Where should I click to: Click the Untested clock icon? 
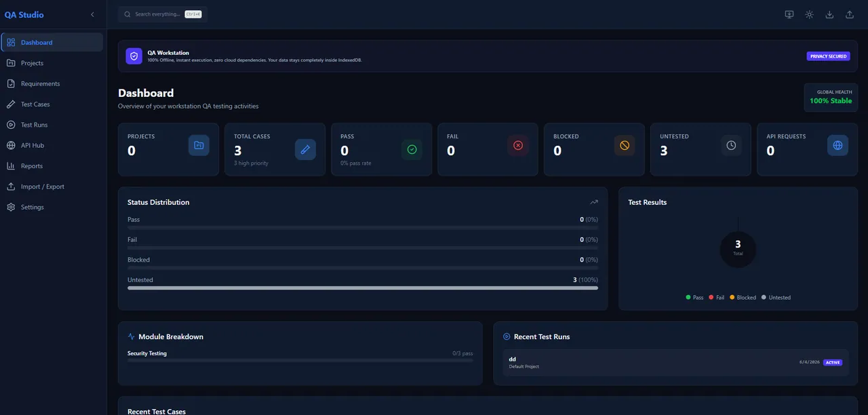click(x=731, y=145)
